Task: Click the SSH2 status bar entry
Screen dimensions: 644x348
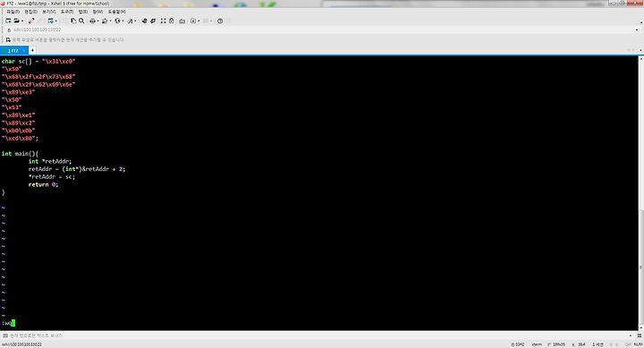Action: [x=518, y=344]
